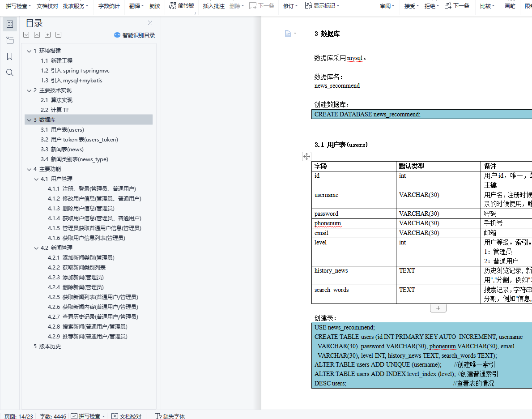Click the remove heading minus icon

[58, 34]
